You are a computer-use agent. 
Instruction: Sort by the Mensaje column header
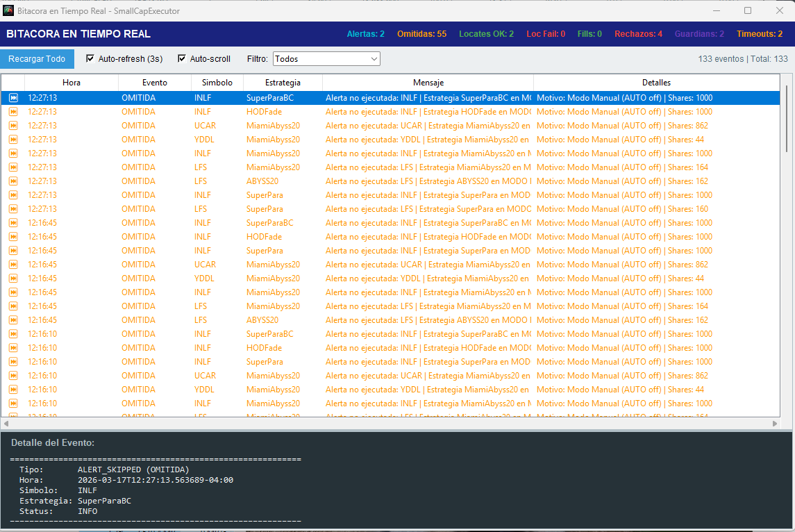[428, 83]
